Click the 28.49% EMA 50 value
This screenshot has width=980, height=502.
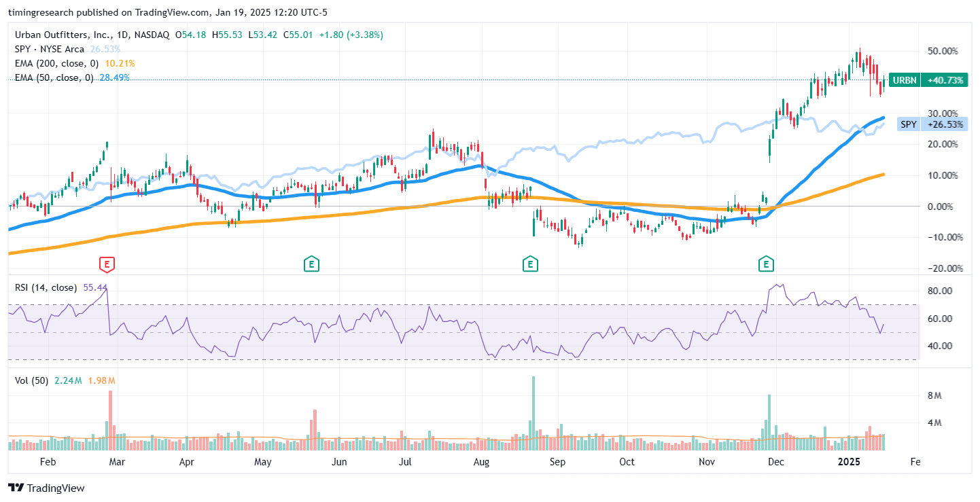click(114, 77)
